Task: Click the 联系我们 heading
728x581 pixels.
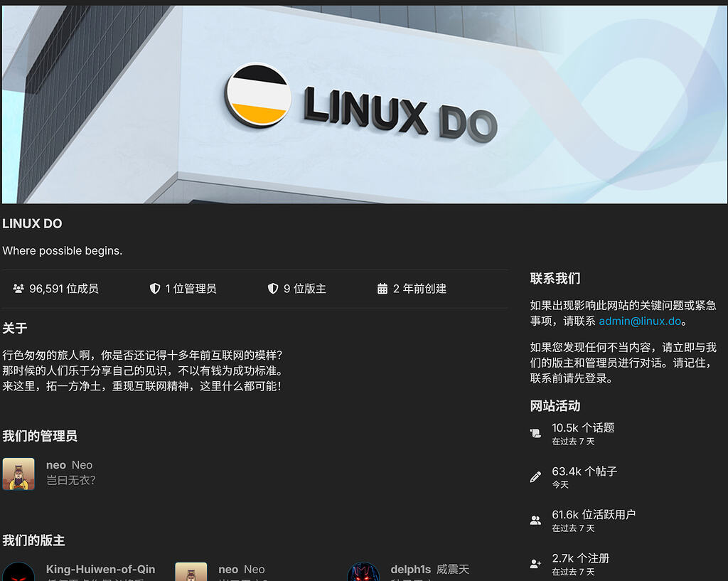Action: pyautogui.click(x=555, y=279)
